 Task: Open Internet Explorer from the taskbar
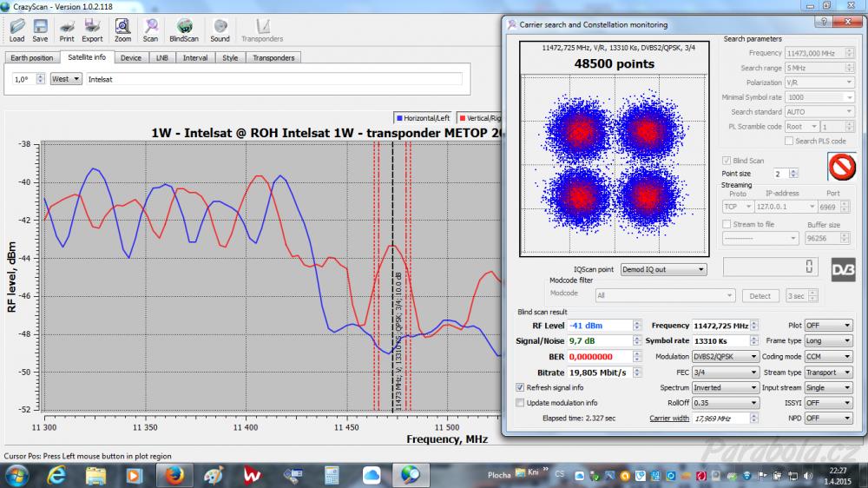click(x=56, y=475)
